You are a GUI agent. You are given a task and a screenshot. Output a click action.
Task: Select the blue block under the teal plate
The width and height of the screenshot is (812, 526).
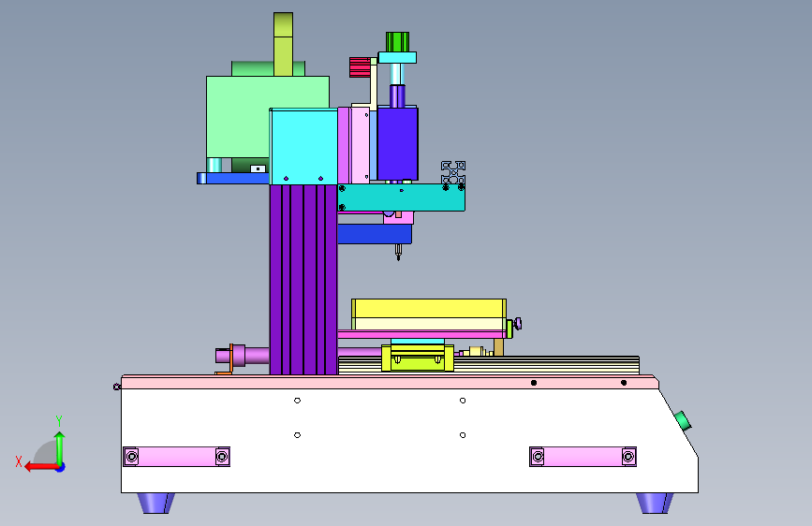point(375,234)
